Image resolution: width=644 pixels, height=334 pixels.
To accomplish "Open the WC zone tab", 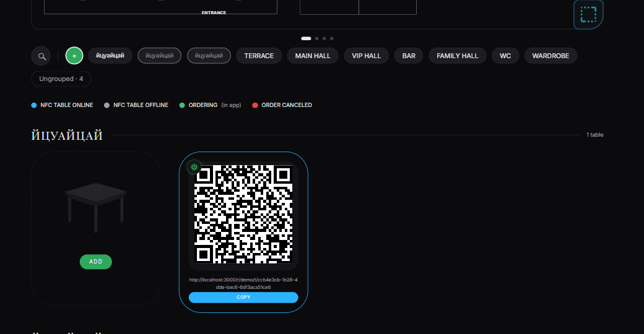I will point(505,56).
